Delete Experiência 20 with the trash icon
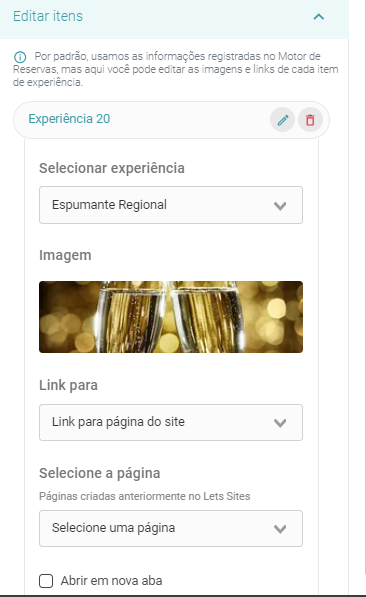 click(310, 120)
